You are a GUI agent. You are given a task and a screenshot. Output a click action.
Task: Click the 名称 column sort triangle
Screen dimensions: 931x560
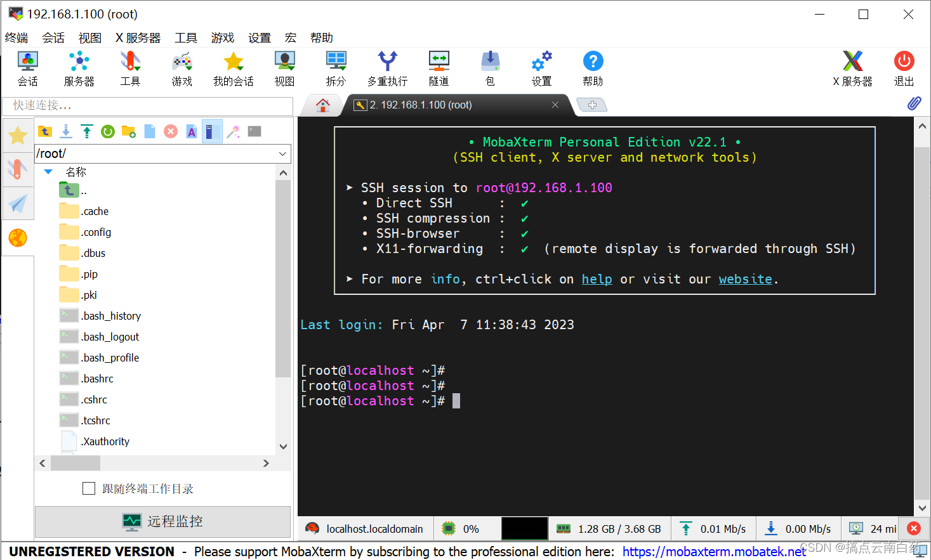tap(48, 172)
